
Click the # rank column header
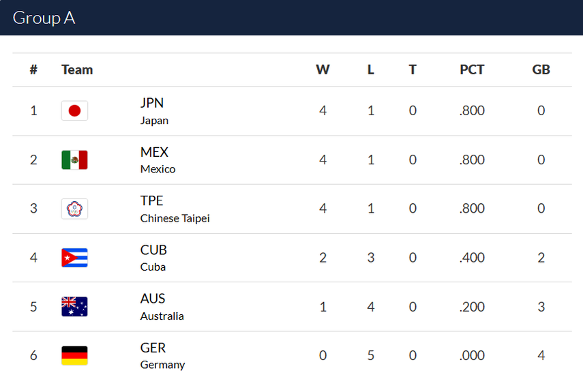click(x=33, y=70)
